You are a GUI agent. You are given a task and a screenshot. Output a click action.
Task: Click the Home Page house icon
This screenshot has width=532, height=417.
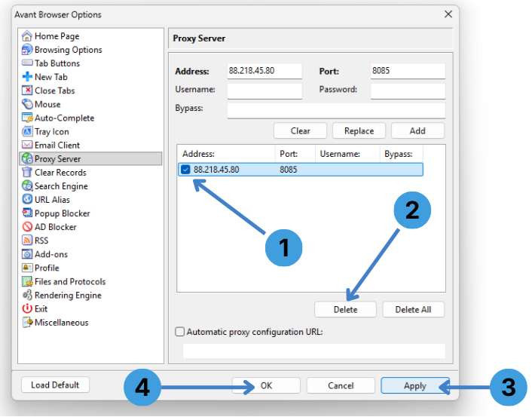coord(27,36)
